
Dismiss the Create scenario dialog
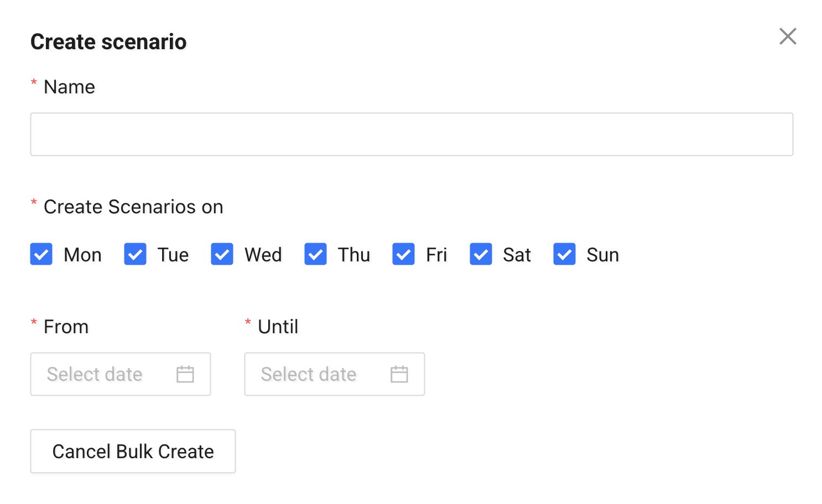pyautogui.click(x=788, y=36)
